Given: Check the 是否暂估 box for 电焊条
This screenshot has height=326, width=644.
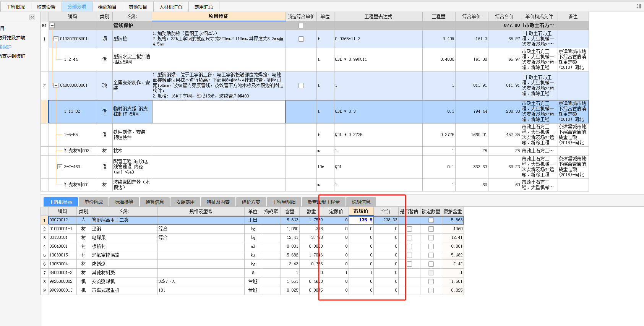Looking at the screenshot, I should click(409, 238).
